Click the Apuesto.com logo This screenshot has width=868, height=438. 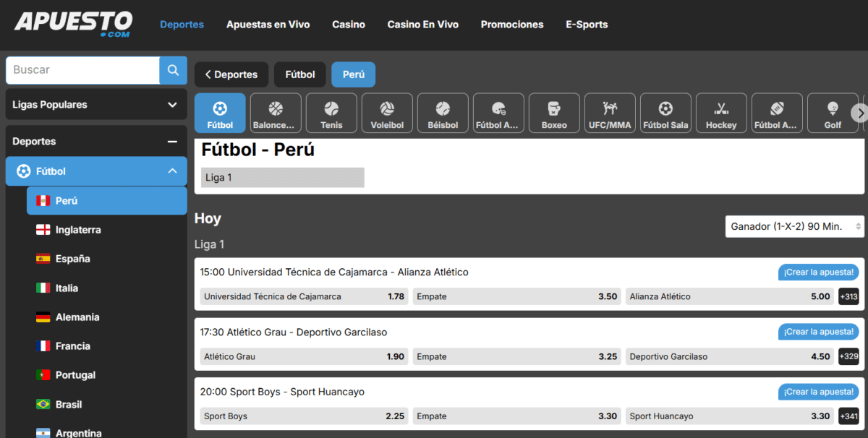(73, 25)
